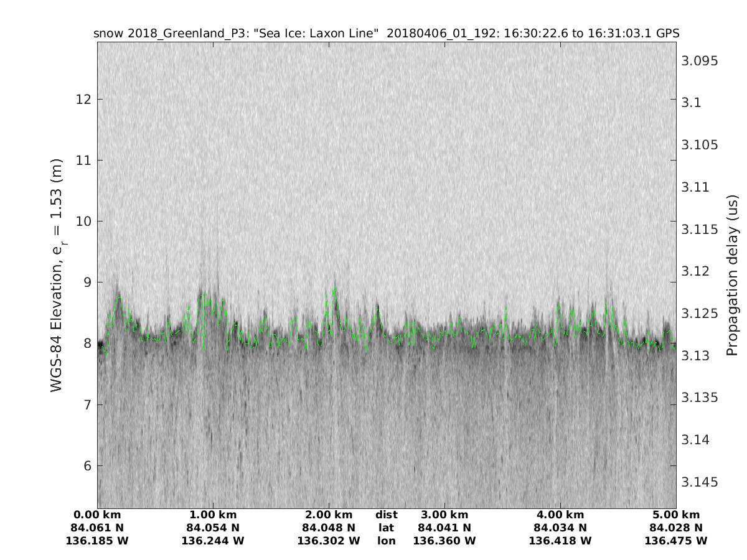The image size is (747, 560).
Task: Click the green surface line peak near 2 km
Action: (x=334, y=289)
